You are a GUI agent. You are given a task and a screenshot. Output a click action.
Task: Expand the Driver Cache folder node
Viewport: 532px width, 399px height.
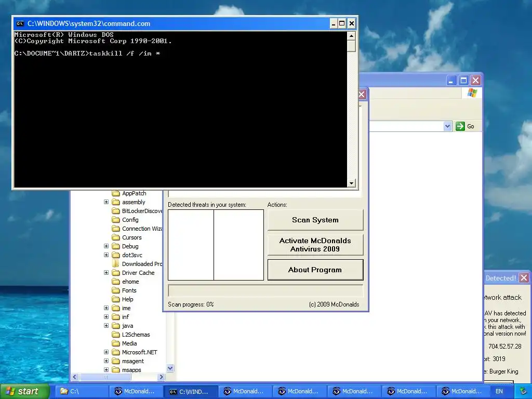(106, 272)
